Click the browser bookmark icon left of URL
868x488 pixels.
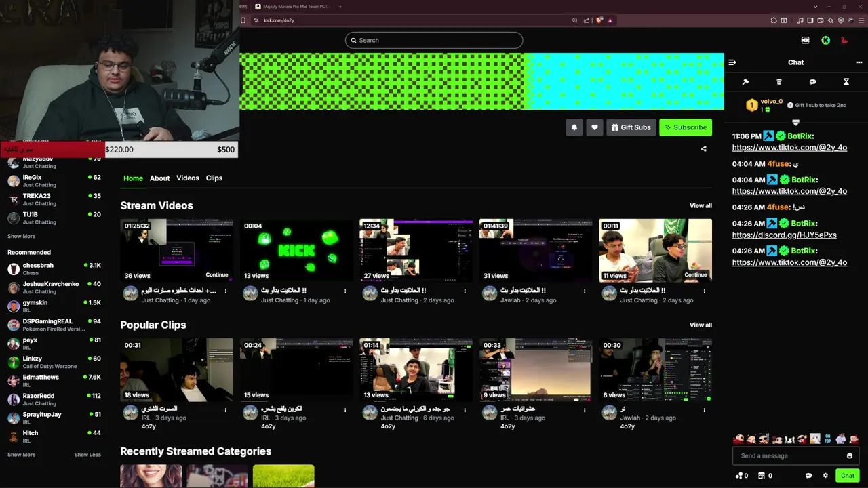(243, 20)
